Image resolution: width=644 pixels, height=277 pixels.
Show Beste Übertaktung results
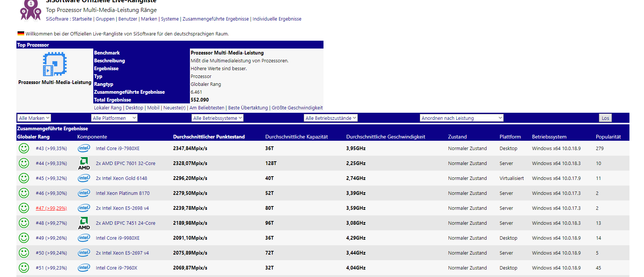click(x=248, y=108)
